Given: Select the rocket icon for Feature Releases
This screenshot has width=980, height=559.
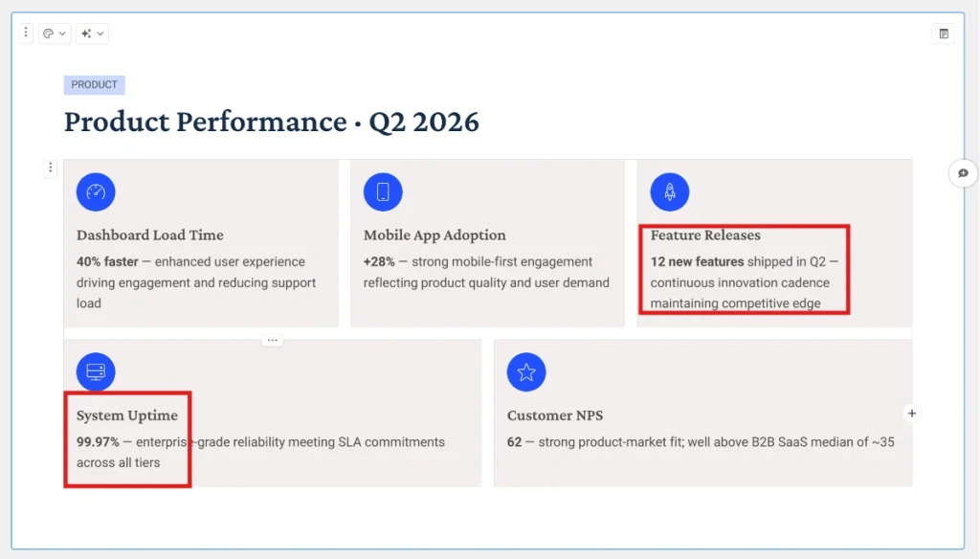Looking at the screenshot, I should tap(669, 192).
